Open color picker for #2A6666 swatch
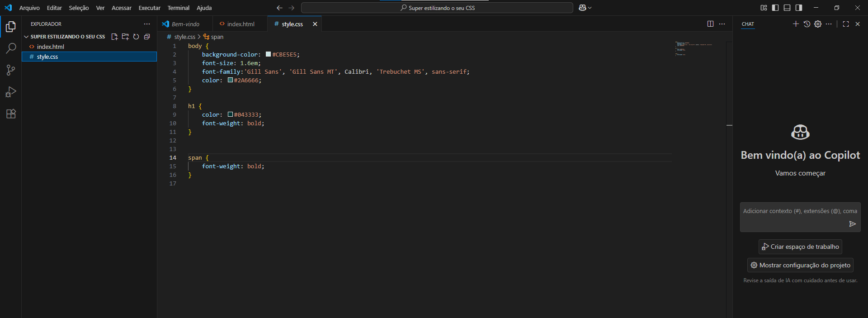 click(x=230, y=80)
